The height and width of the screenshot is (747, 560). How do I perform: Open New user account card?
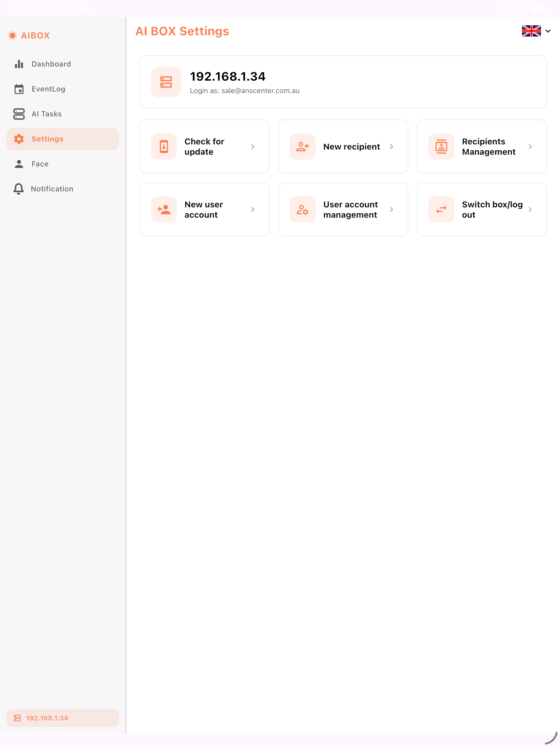pyautogui.click(x=205, y=209)
